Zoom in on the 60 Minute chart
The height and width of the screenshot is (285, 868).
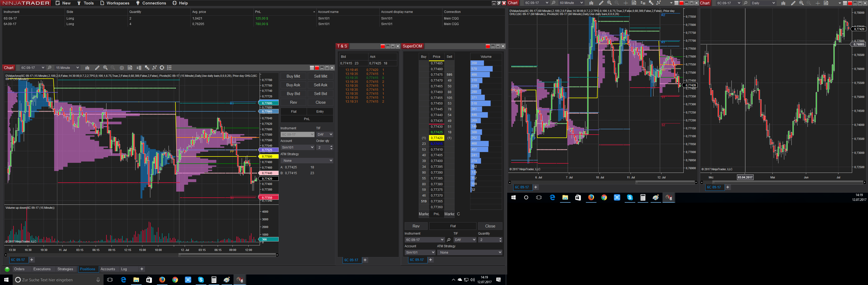tap(609, 3)
